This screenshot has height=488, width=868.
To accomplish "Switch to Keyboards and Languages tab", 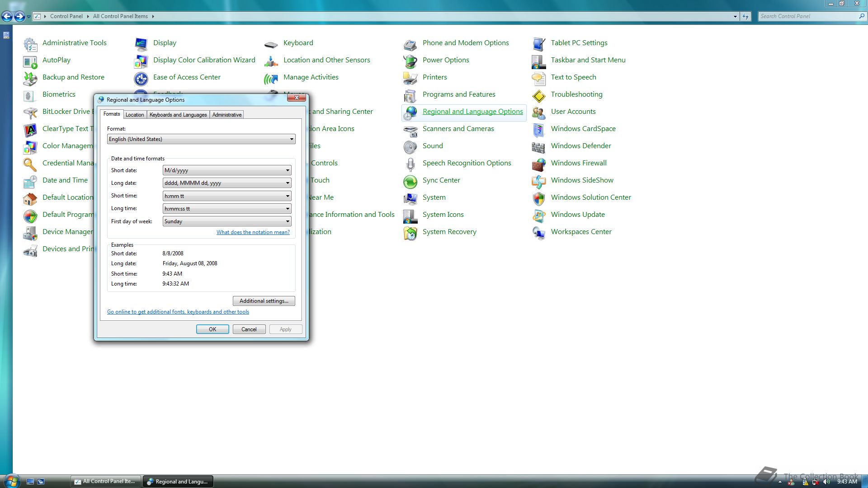I will coord(178,115).
